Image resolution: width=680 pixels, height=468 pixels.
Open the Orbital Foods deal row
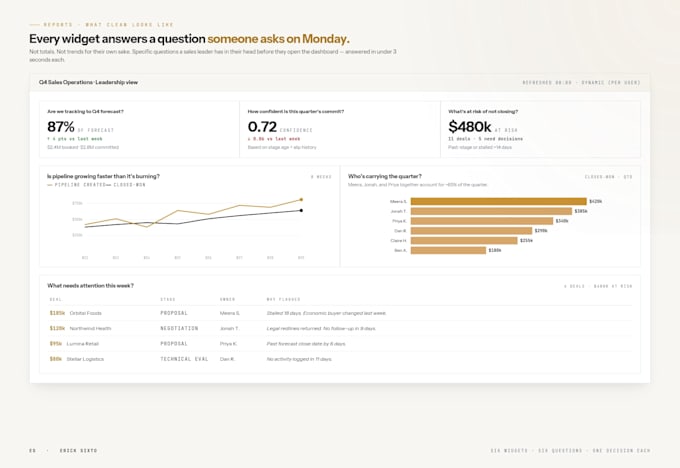(x=340, y=313)
